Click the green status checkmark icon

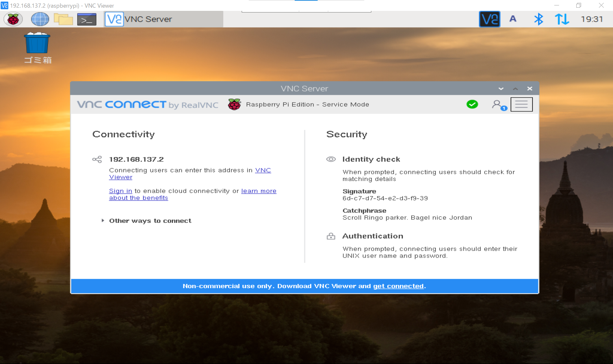click(x=472, y=104)
